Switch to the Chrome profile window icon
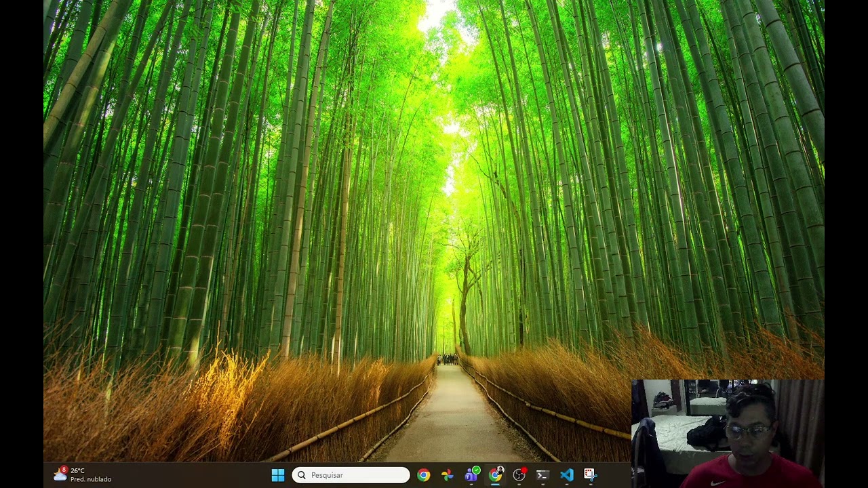The height and width of the screenshot is (488, 868). 496,474
